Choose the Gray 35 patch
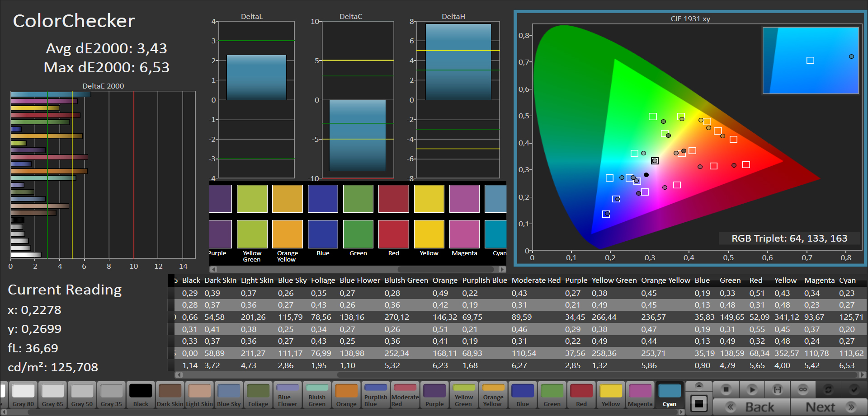 (111, 395)
